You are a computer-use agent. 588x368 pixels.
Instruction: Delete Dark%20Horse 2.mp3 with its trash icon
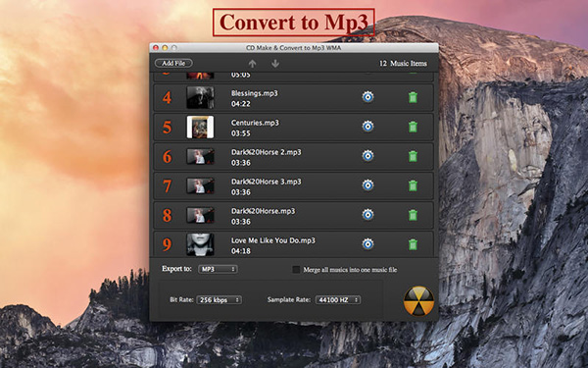(x=413, y=156)
